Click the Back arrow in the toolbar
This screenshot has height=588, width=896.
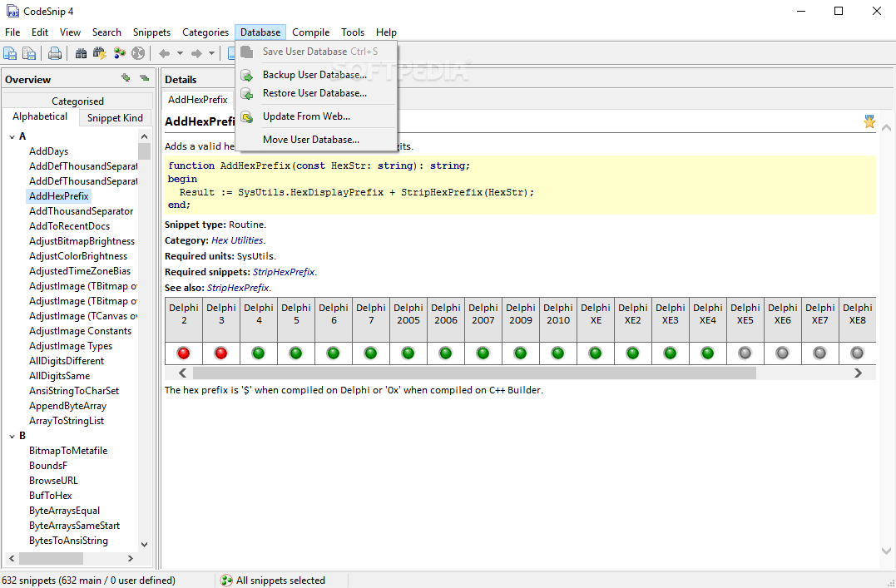click(165, 54)
